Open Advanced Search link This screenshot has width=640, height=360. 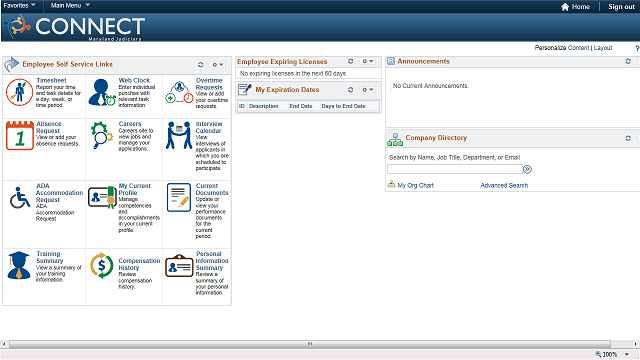tap(504, 185)
